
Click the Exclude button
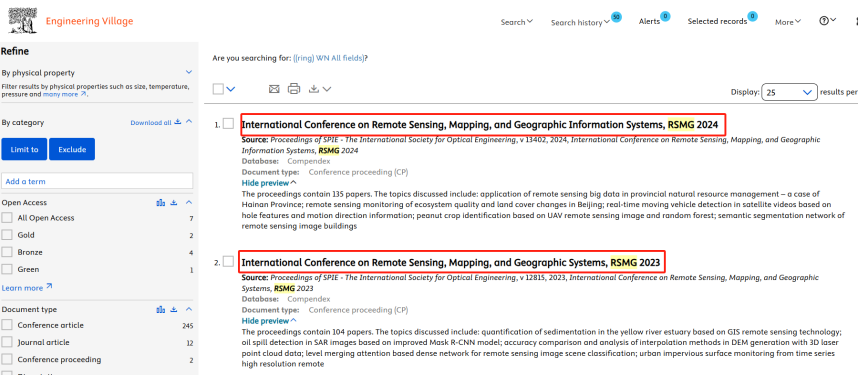pos(72,149)
